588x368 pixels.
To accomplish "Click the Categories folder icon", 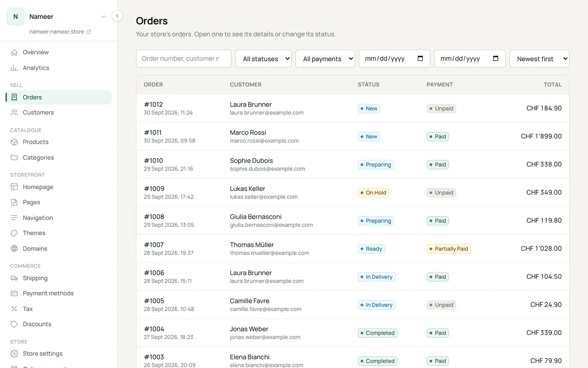I will (14, 157).
